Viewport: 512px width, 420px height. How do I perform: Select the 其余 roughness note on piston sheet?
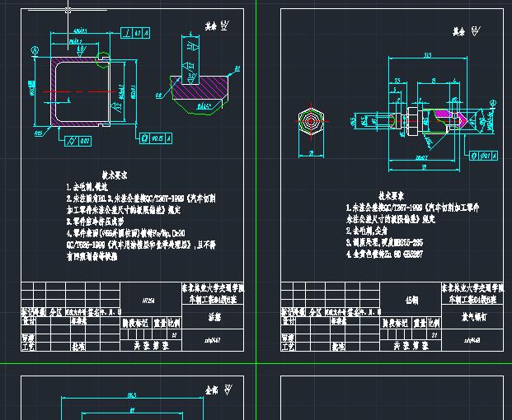coord(217,26)
